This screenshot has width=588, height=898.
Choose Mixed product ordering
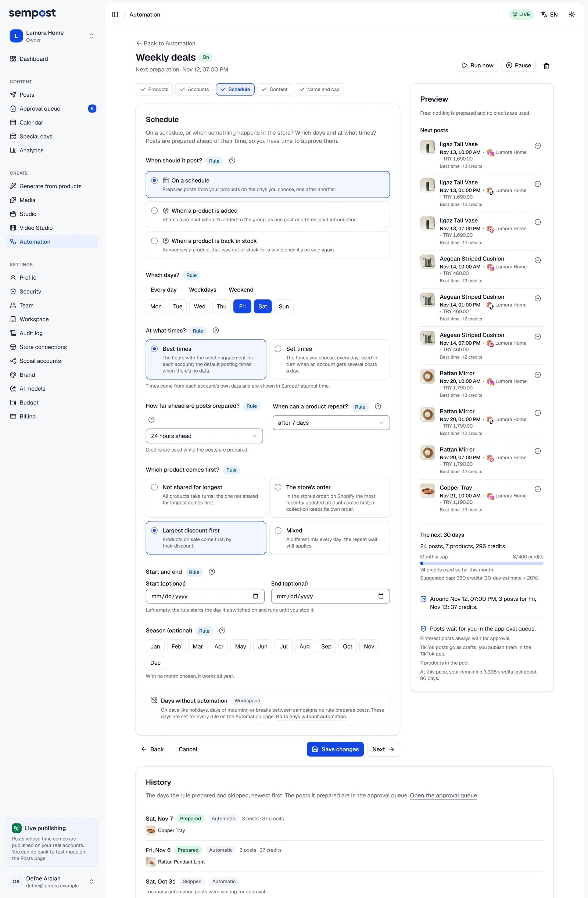330,538
